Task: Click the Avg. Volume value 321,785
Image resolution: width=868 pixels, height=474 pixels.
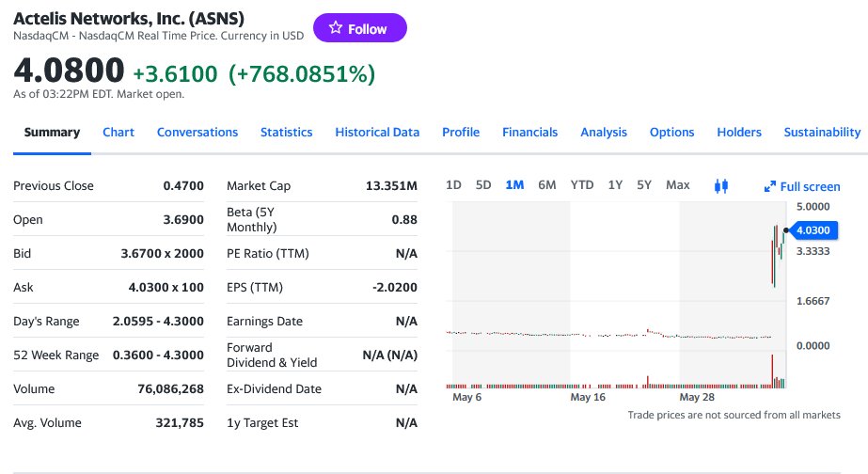Action: (180, 422)
